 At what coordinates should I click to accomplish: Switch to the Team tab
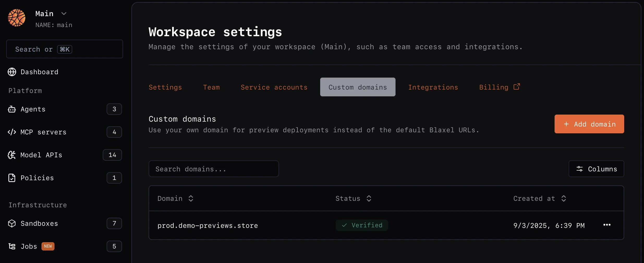point(211,87)
